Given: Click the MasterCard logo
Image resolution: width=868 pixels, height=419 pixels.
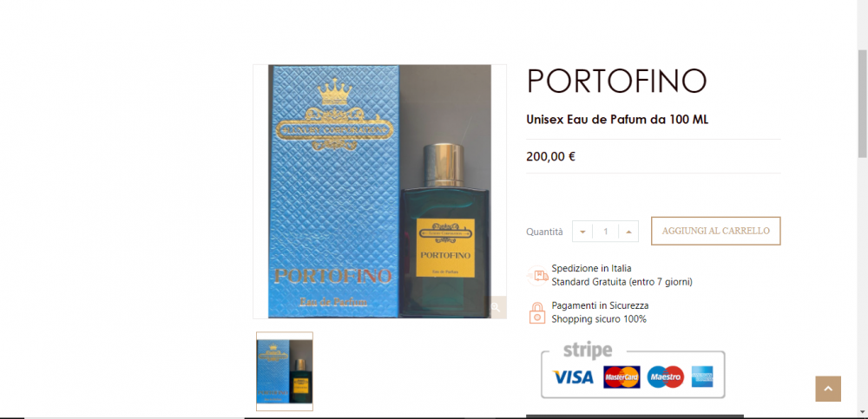Looking at the screenshot, I should click(621, 377).
